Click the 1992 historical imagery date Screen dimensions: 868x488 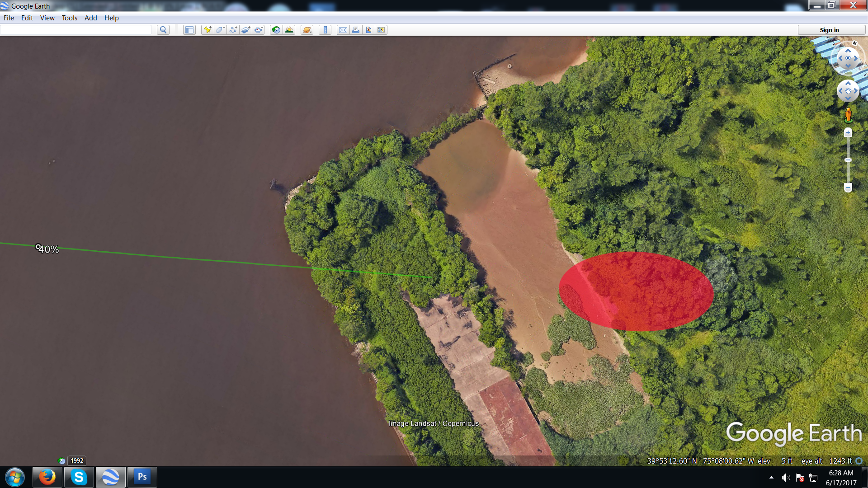pos(77,460)
